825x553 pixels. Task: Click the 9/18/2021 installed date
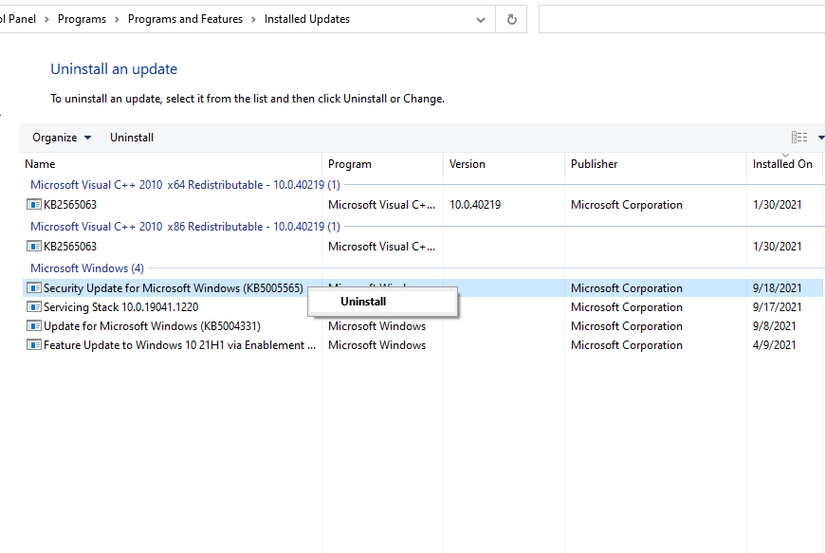pyautogui.click(x=777, y=288)
